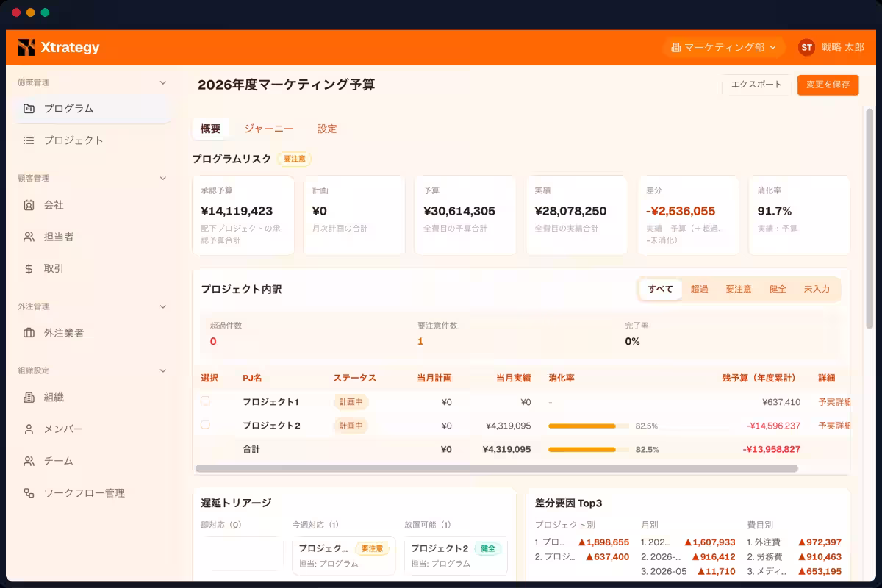Click 労務費 ▲910,463 in 費目別 list
The width and height of the screenshot is (882, 588).
coord(794,557)
